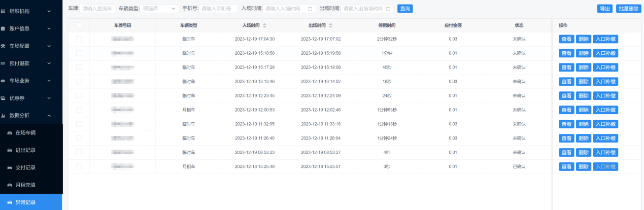
Task: Click the 组织机构 grid icon in sidebar
Action: 3,11
